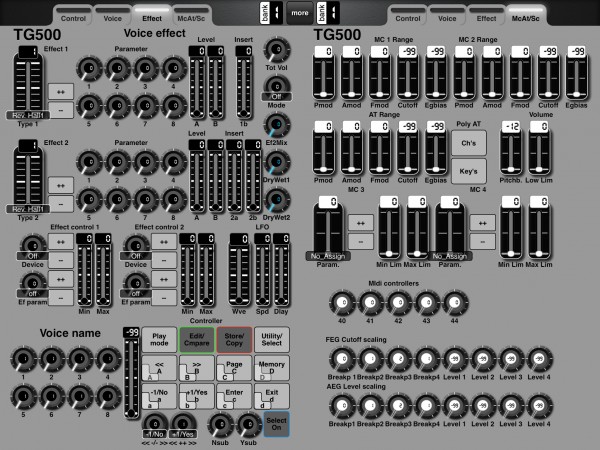Open Effect 1 Type 1 Rev. Hall1 selector
The image size is (600, 450).
click(28, 83)
